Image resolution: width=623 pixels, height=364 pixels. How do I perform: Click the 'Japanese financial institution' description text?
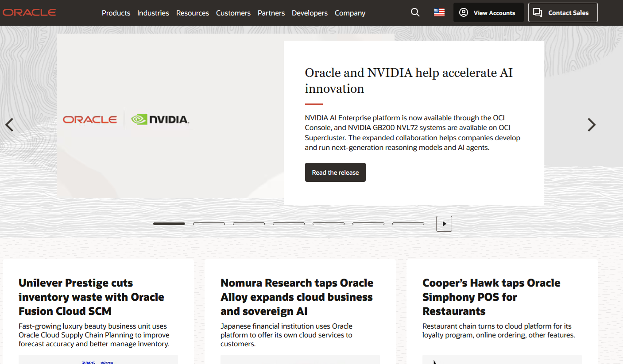tap(286, 335)
